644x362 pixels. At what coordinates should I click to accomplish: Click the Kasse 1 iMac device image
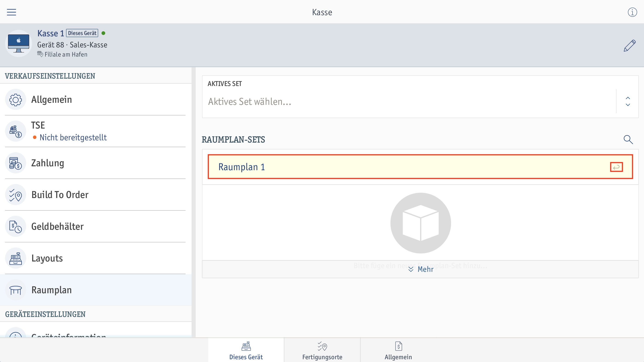pos(19,43)
